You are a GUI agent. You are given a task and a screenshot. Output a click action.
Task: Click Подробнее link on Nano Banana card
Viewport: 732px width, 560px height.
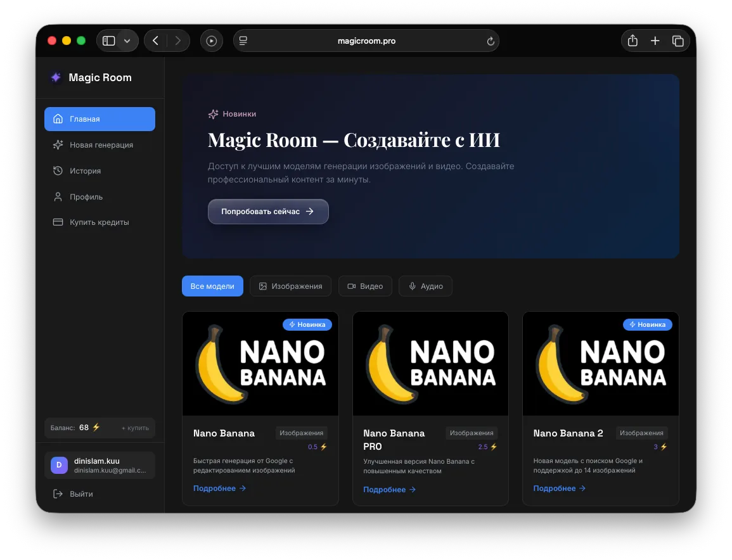pyautogui.click(x=219, y=488)
